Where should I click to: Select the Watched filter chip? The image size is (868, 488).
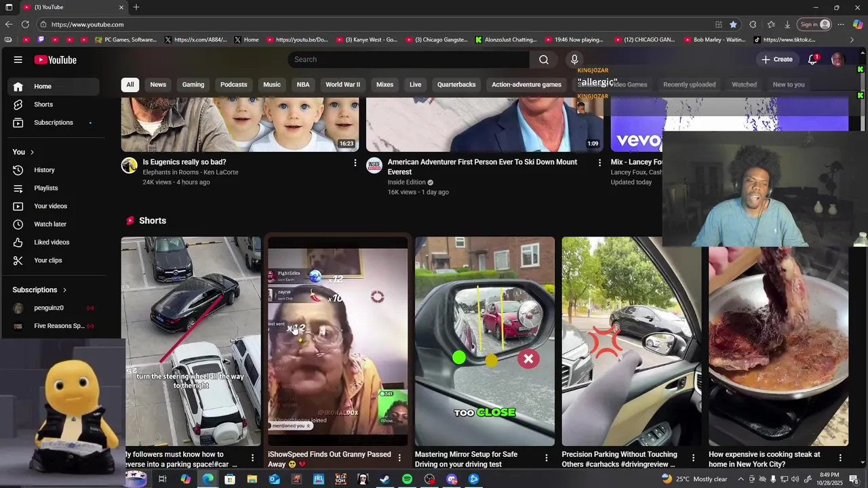click(745, 85)
